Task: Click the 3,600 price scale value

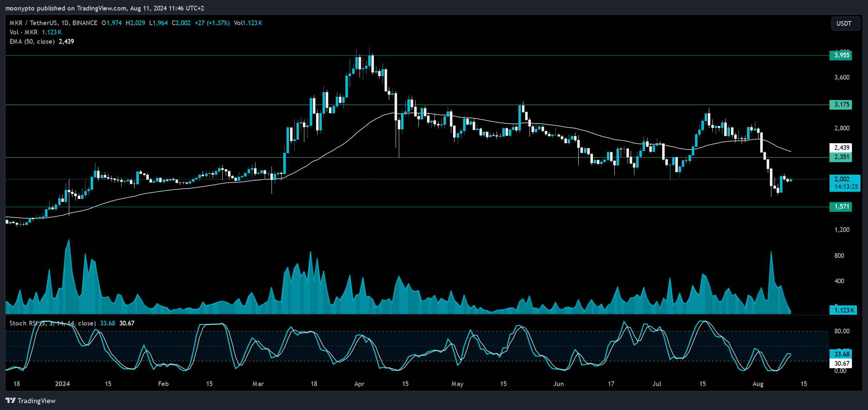Action: (842, 77)
